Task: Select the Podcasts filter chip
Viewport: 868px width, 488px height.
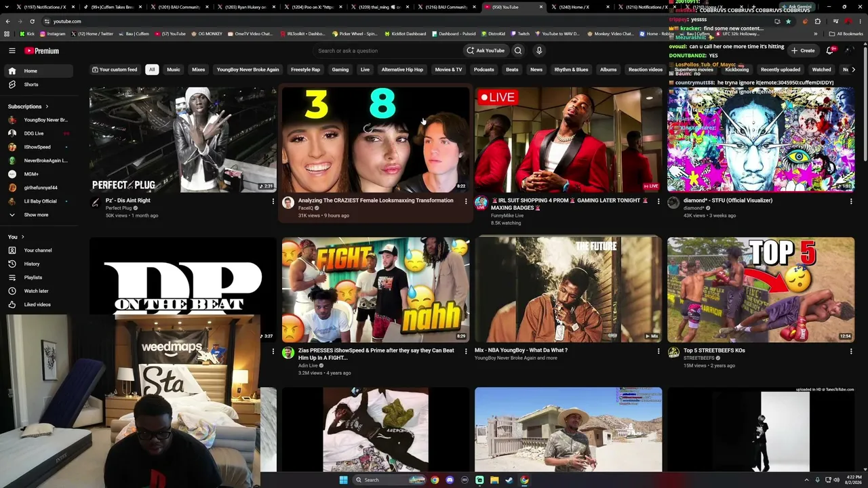Action: (x=484, y=70)
